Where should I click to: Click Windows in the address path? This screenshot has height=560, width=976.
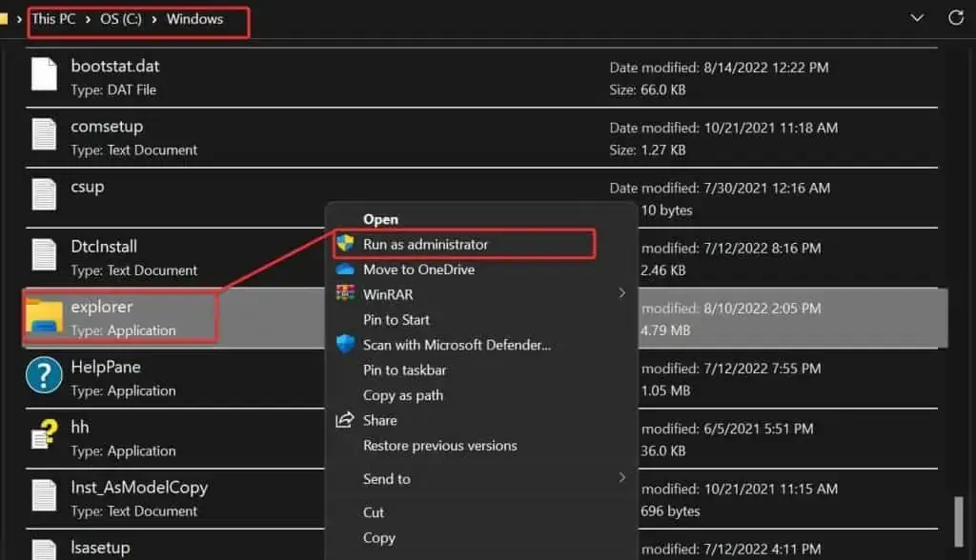pyautogui.click(x=194, y=19)
